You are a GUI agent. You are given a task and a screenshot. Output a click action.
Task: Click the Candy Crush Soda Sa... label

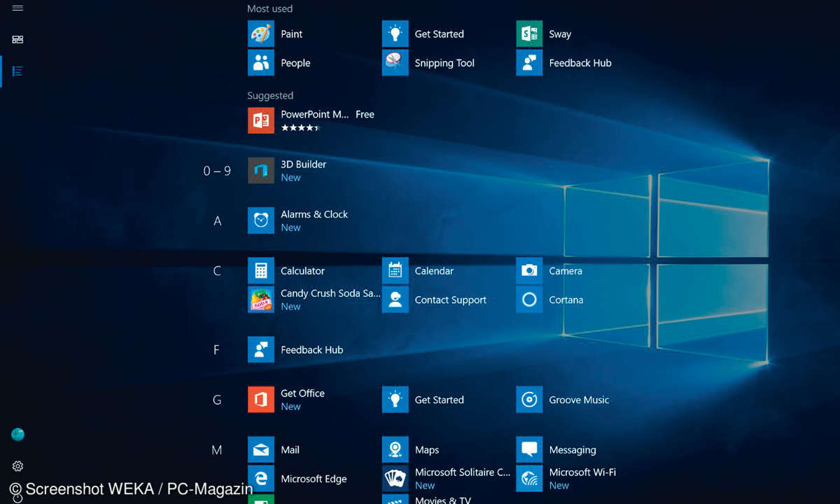point(330,293)
